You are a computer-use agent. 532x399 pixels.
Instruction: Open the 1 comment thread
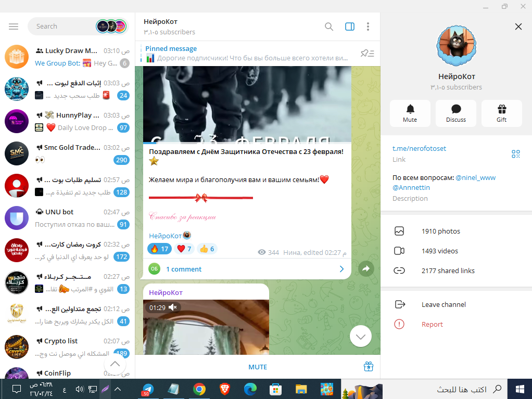247,269
